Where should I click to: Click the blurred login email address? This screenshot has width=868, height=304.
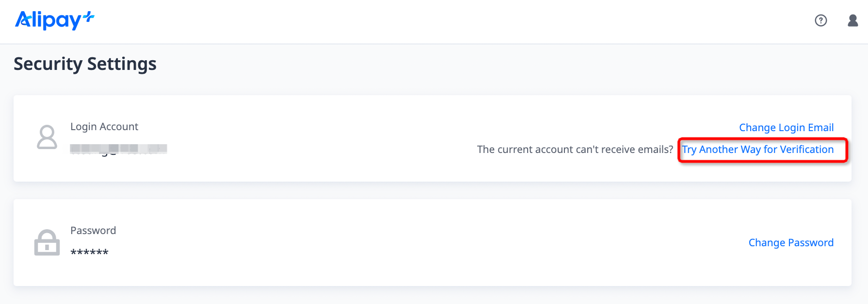[x=118, y=149]
